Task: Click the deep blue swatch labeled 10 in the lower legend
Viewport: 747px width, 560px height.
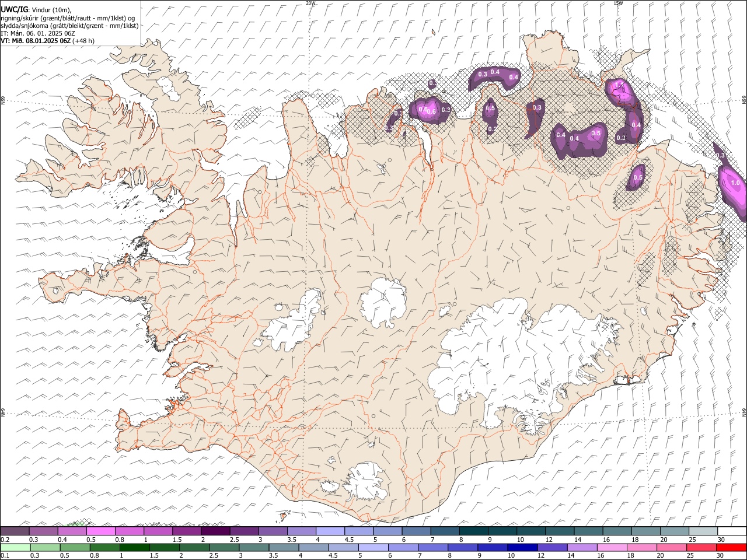Action: [x=522, y=547]
